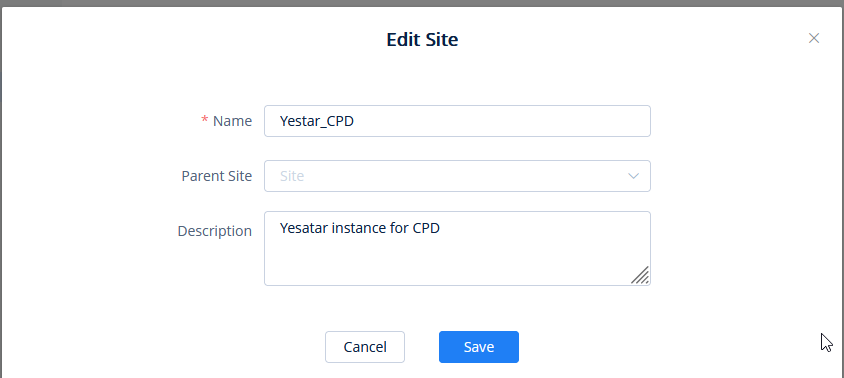Click the Parent Site label
Viewport: 844px width, 378px height.
[216, 176]
